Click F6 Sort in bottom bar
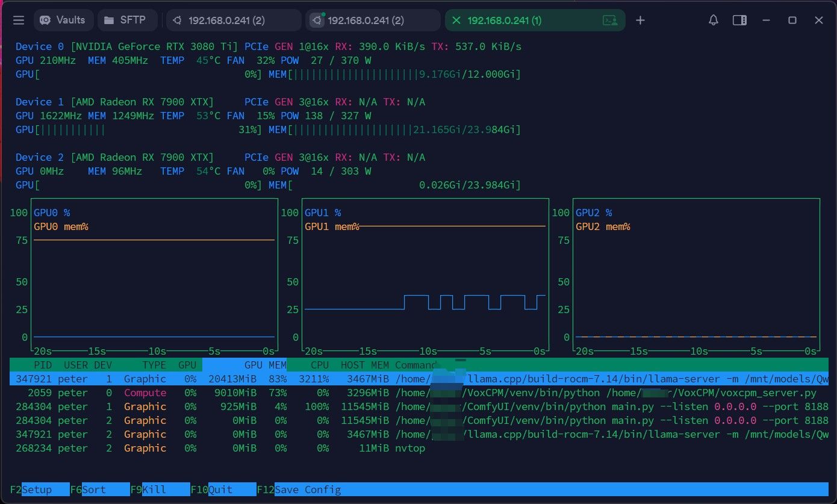 (x=100, y=490)
